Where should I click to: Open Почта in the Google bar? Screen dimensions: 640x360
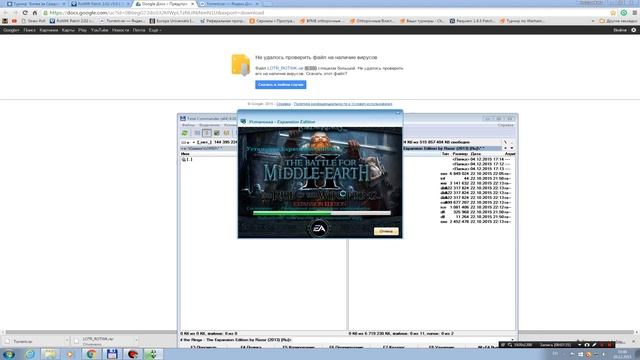click(139, 30)
